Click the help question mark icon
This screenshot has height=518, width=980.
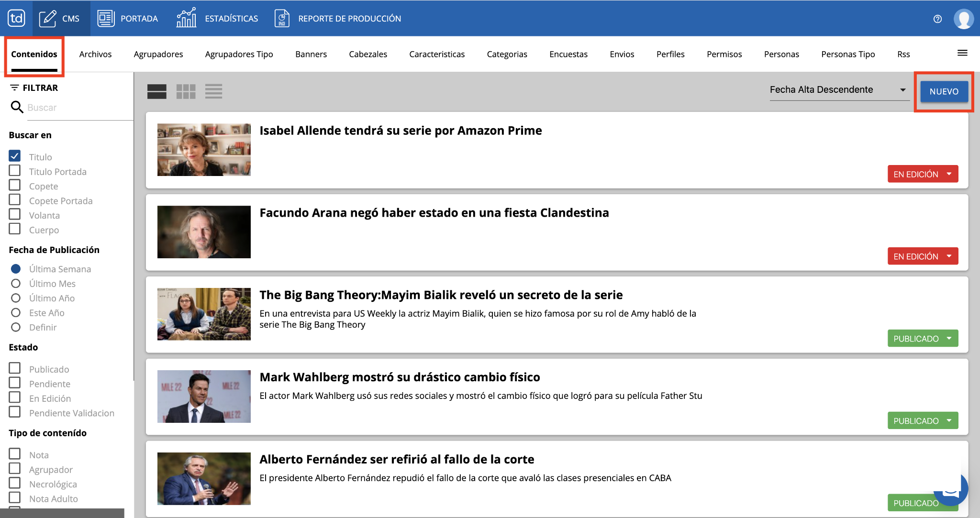click(x=937, y=19)
